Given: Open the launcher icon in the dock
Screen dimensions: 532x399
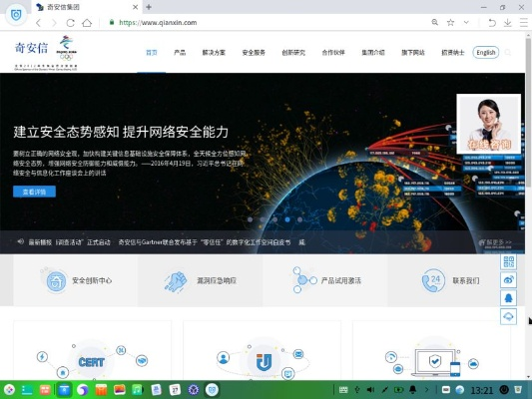Looking at the screenshot, I should click(9, 390).
